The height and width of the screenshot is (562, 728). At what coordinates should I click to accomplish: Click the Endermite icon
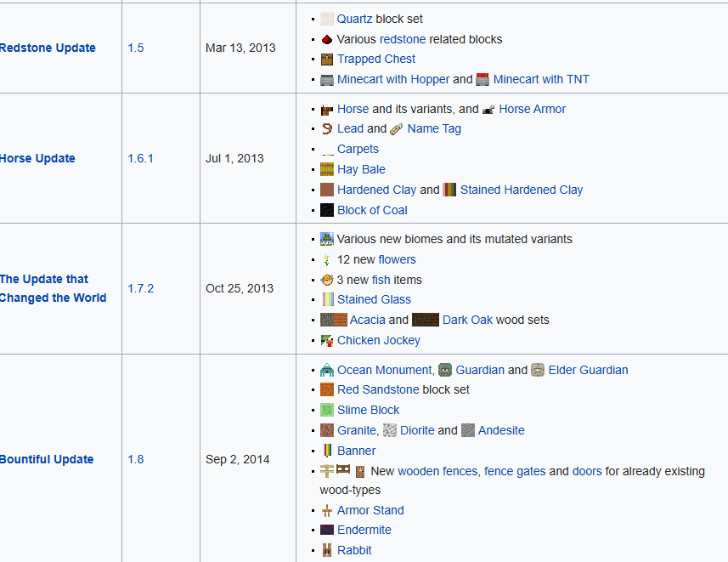pos(327,530)
